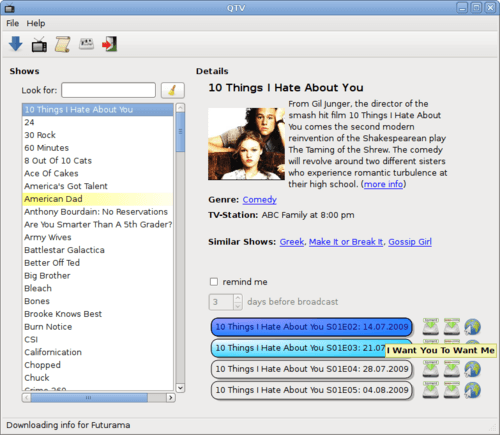Select Ace Of Cakes in the list
500x435 pixels.
(x=98, y=173)
